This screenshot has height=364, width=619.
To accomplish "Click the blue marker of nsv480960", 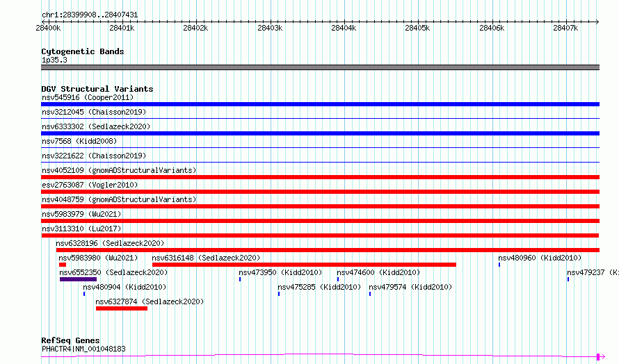I will coord(499,265).
